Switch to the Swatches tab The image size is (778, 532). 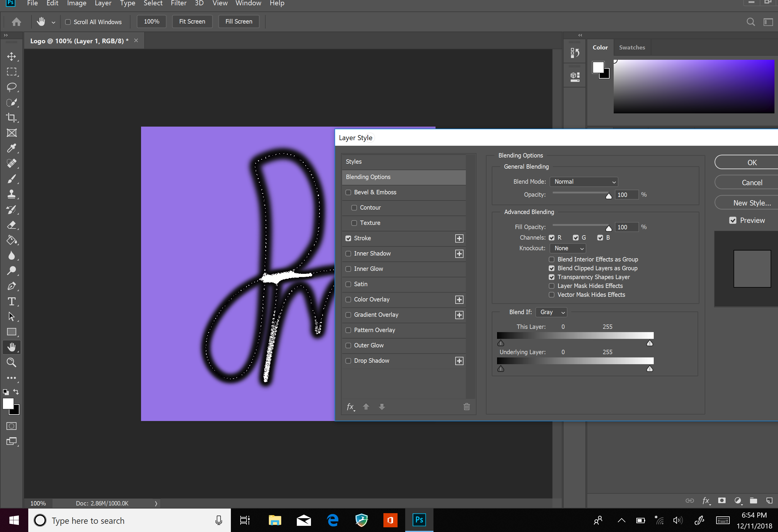click(x=632, y=47)
